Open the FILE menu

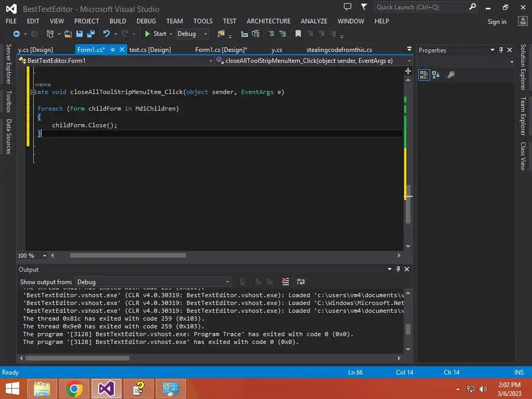point(11,21)
